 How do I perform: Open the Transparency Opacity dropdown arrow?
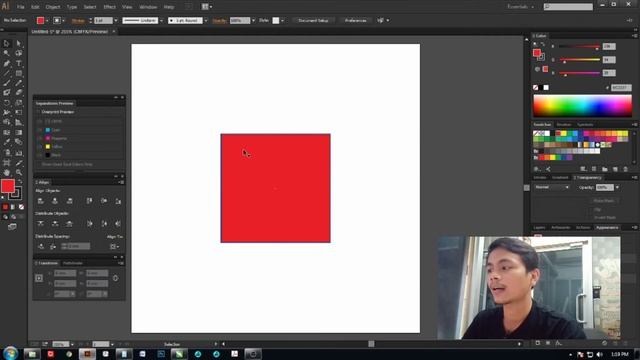[x=617, y=187]
